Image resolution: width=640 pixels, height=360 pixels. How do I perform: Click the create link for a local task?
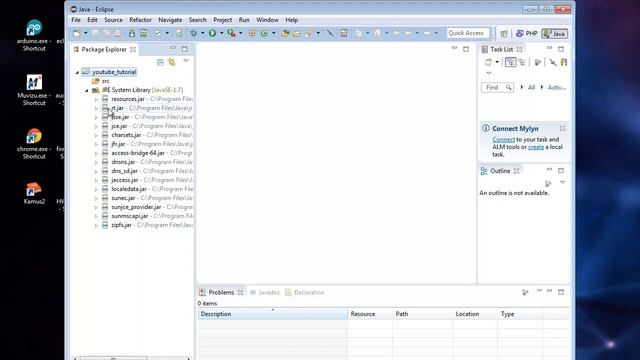[536, 147]
